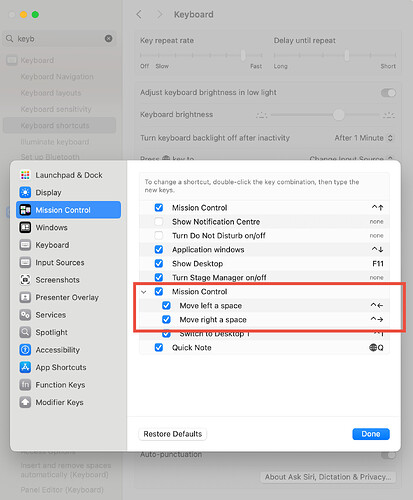Screen dimensions: 413x500
Task: Select the Launchpad & Dock icon
Action: click(x=25, y=175)
